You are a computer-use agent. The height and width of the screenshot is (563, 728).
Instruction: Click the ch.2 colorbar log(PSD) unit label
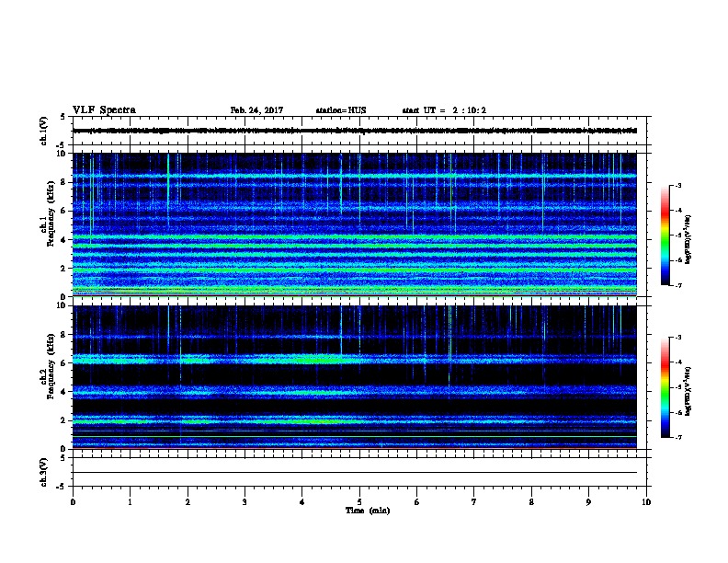coord(688,392)
